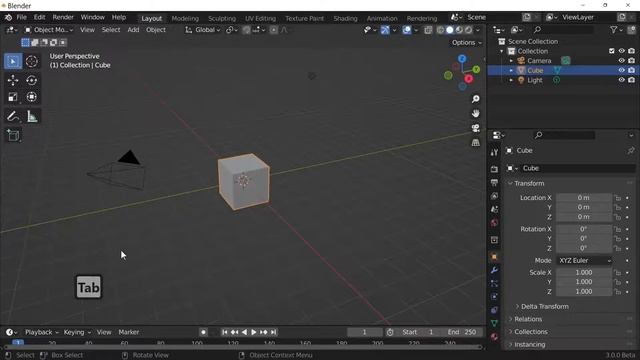Click the zoom view magnifier icon
The width and height of the screenshot is (640, 360).
(x=476, y=99)
